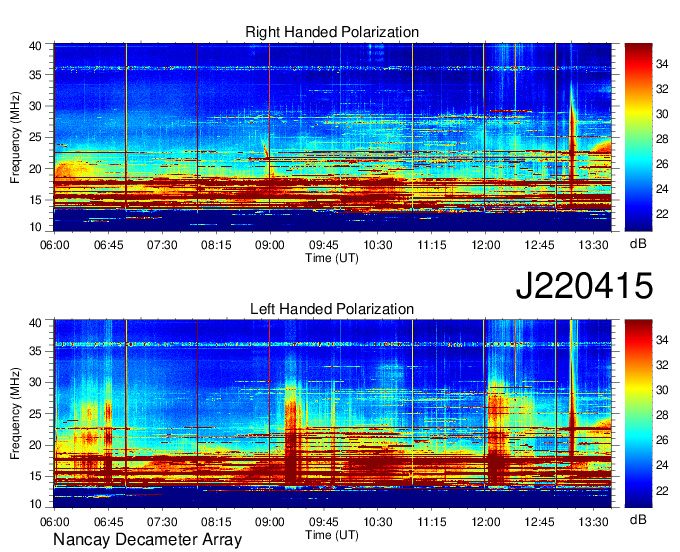Click the 28 dB mark on Left Handed color bar
This screenshot has width=680, height=552.
[x=662, y=415]
